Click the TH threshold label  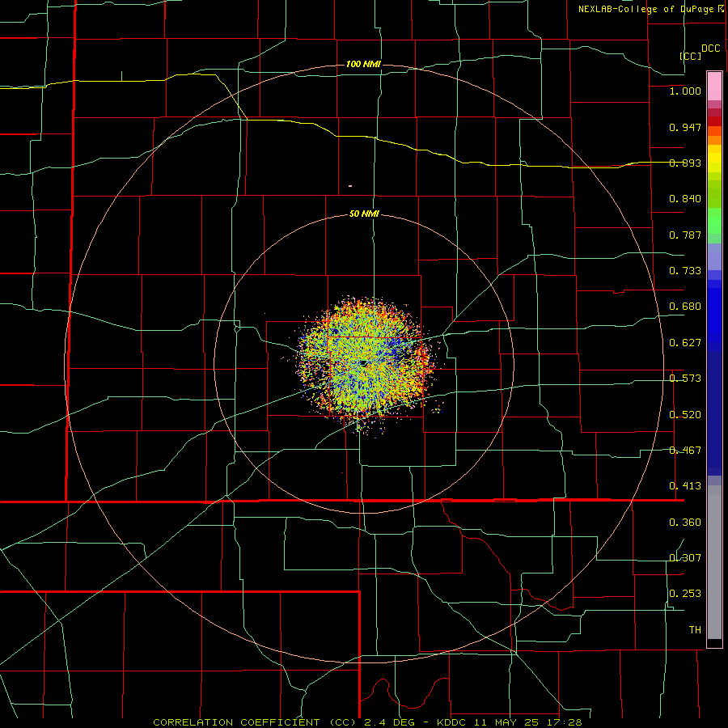tap(695, 630)
